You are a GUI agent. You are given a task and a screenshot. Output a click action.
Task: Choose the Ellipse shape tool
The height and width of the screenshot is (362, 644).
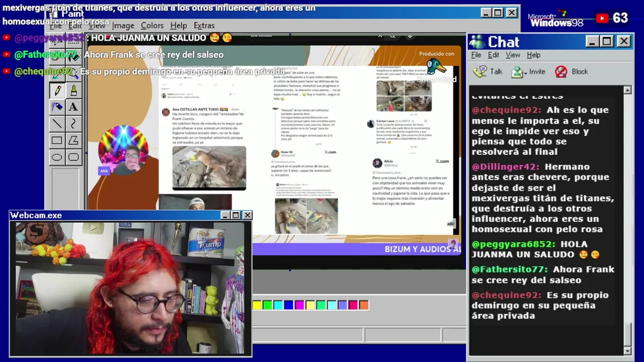click(57, 157)
